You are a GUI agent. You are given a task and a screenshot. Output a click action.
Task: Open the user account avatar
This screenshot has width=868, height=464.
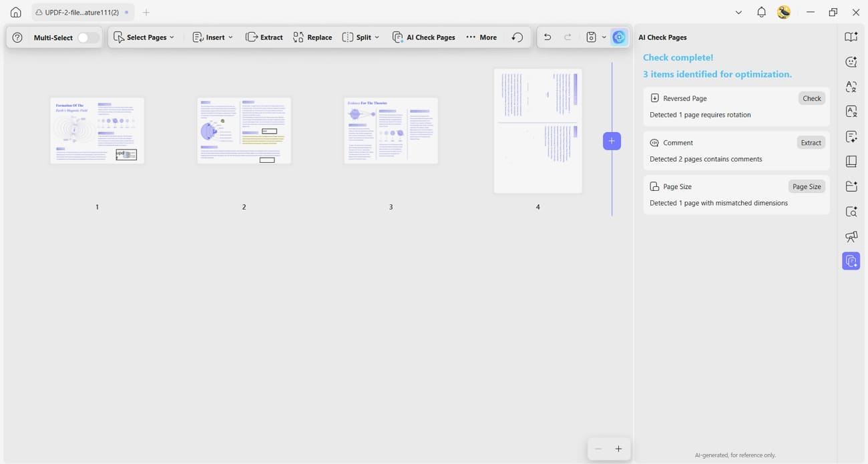(784, 12)
